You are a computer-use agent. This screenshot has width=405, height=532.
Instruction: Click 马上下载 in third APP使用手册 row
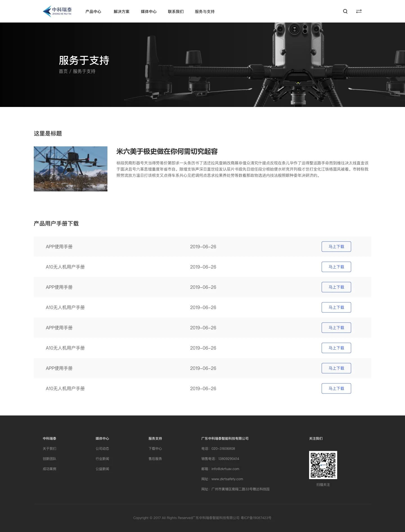[336, 328]
